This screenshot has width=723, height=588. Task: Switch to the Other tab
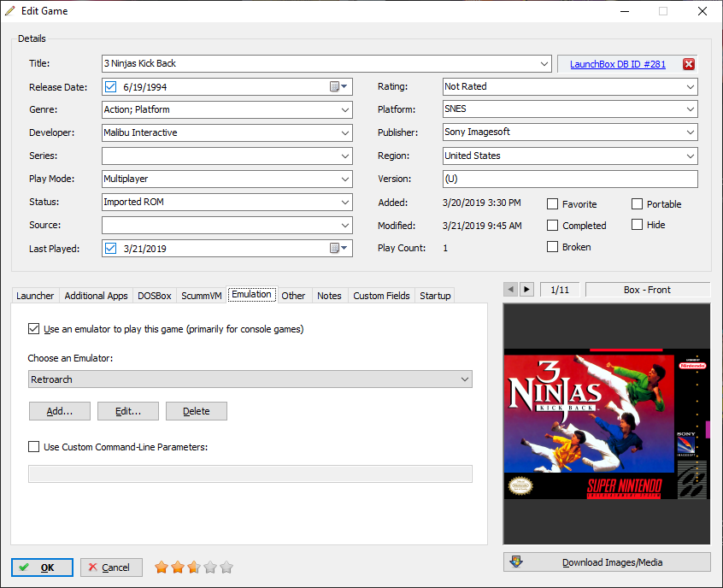[x=293, y=296]
